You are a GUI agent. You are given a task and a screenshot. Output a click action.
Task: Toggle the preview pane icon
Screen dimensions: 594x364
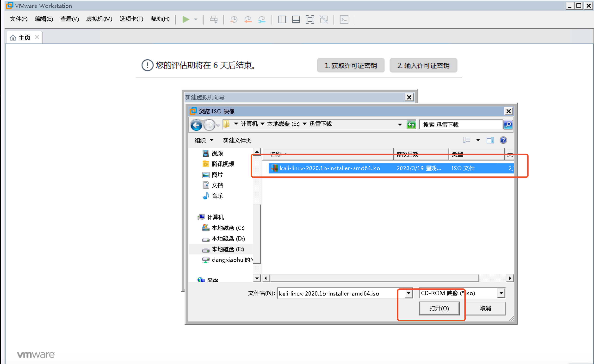490,140
